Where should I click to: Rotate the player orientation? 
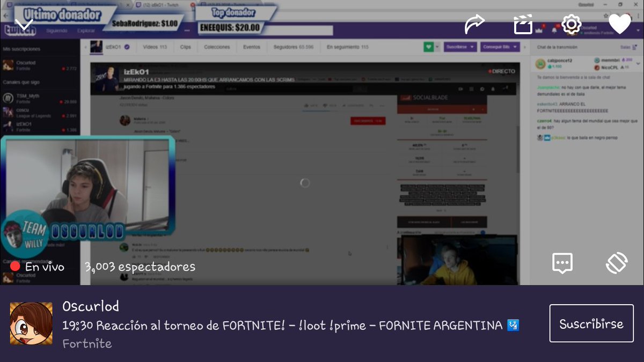(x=617, y=263)
